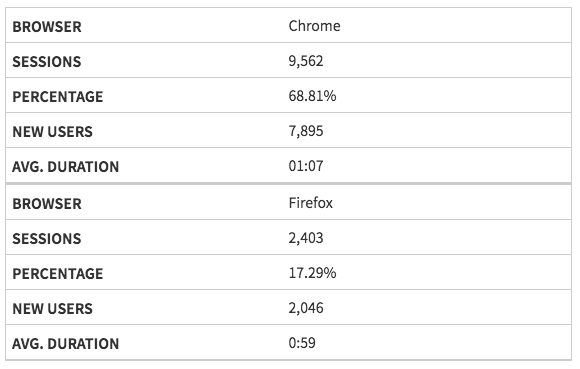Click Firefox sessions value 2,403
Viewport: 580px width, 369px height.
pos(306,238)
